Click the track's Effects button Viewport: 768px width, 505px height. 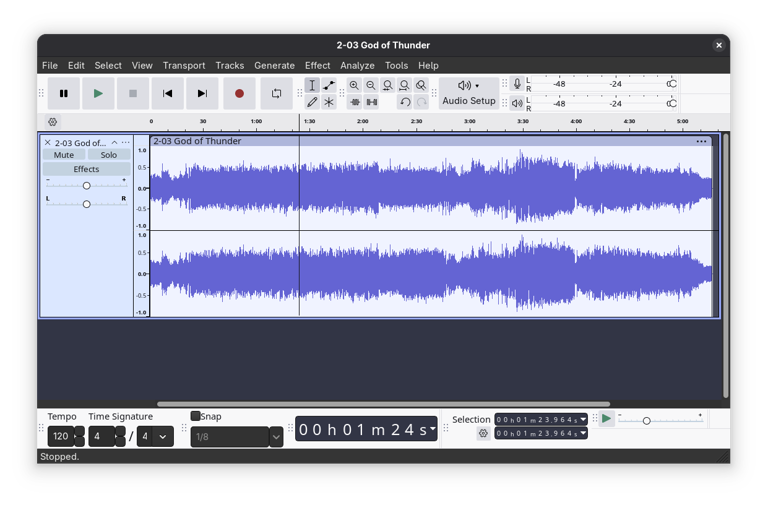click(86, 169)
